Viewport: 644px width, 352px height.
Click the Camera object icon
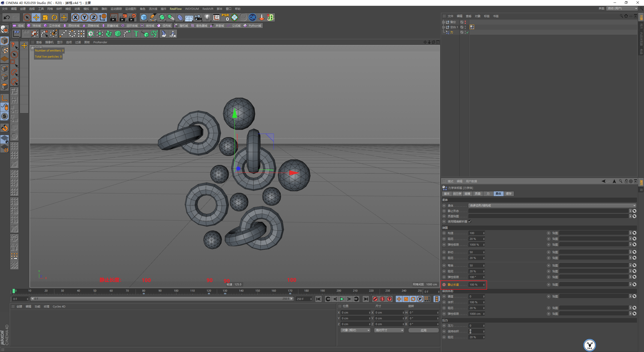198,17
